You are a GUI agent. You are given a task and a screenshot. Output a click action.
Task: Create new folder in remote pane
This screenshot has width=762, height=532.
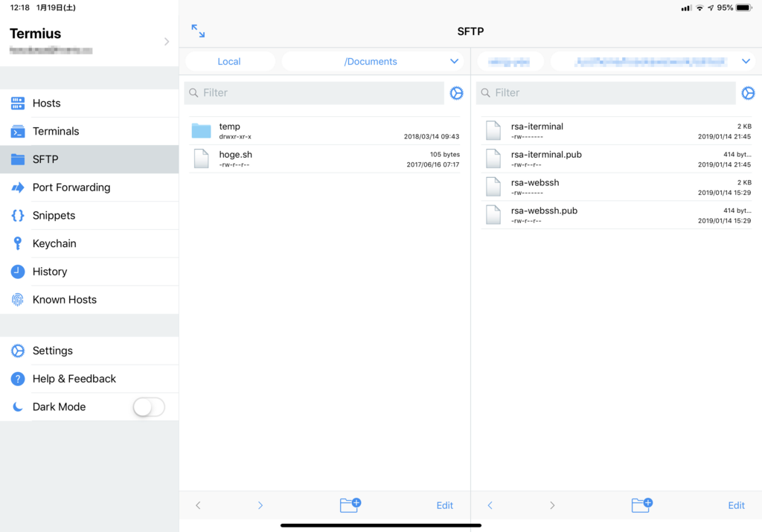(x=641, y=504)
